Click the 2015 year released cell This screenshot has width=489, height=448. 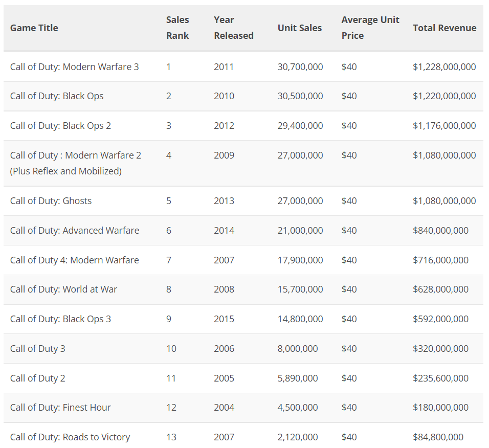[224, 319]
